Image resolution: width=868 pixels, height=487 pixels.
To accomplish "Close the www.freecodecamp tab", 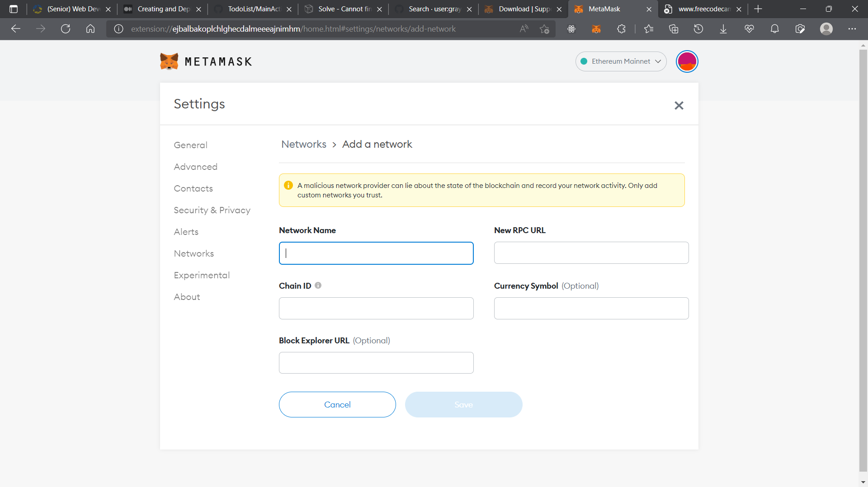I will pos(739,9).
